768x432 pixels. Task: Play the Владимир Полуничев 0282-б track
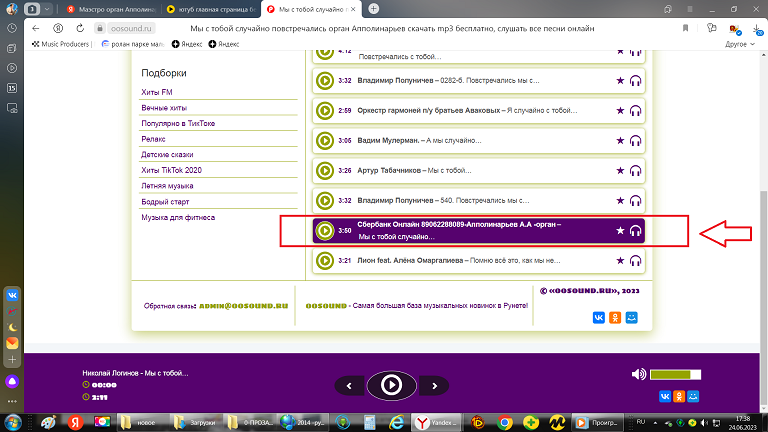[x=324, y=81]
